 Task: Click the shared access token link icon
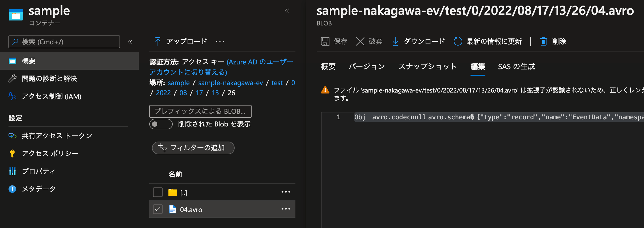12,136
